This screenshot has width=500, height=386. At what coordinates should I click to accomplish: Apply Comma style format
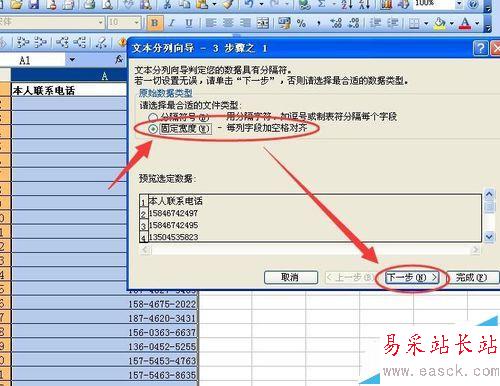click(x=319, y=23)
